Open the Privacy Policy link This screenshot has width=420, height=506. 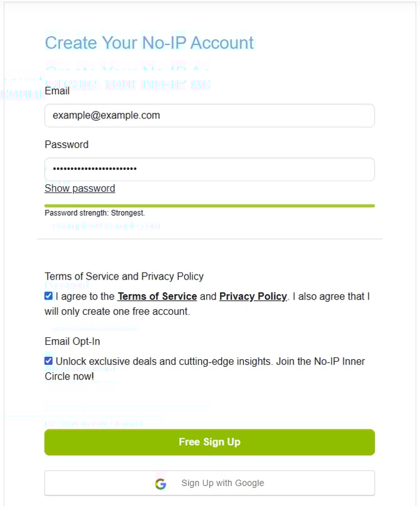click(x=253, y=296)
